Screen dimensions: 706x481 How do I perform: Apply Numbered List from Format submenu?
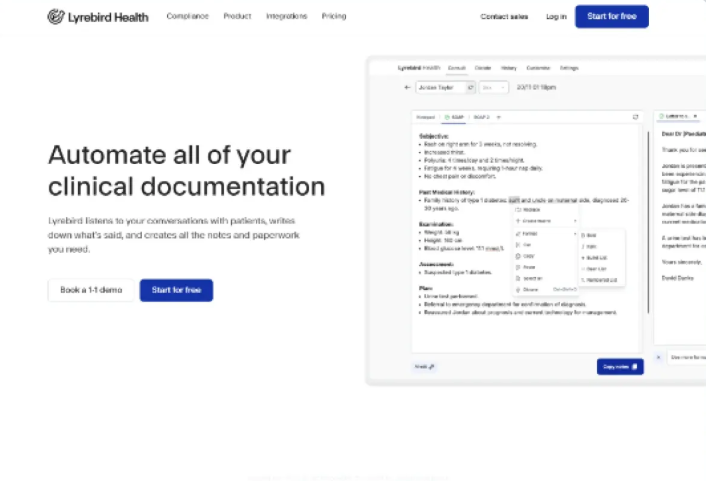coord(601,280)
